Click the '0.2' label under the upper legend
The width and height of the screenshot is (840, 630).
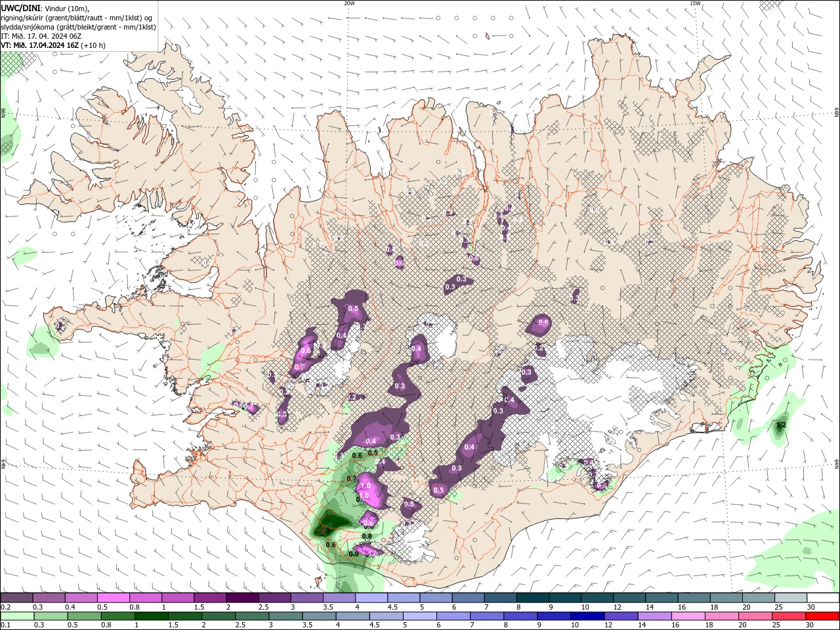[5, 607]
